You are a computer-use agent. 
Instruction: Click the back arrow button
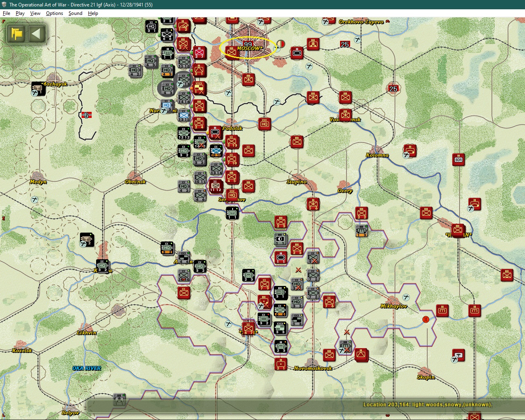(36, 34)
